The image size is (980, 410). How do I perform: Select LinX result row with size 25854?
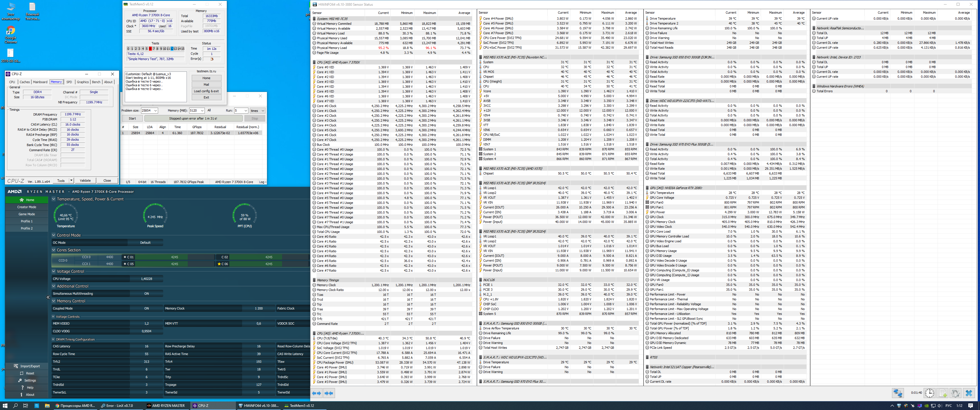[191, 133]
